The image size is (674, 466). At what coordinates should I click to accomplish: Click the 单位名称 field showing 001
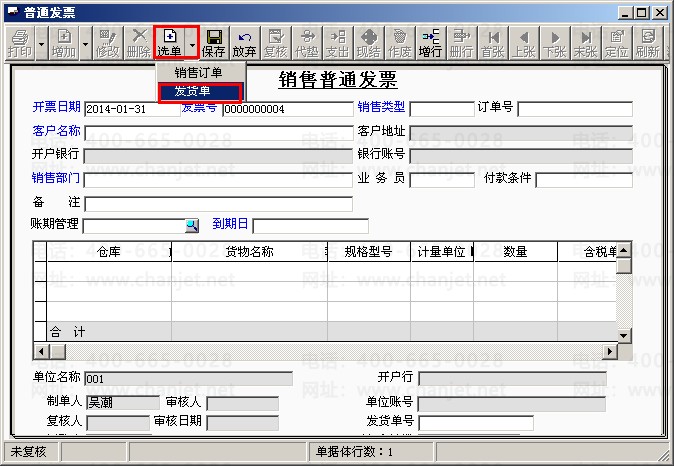(x=189, y=379)
